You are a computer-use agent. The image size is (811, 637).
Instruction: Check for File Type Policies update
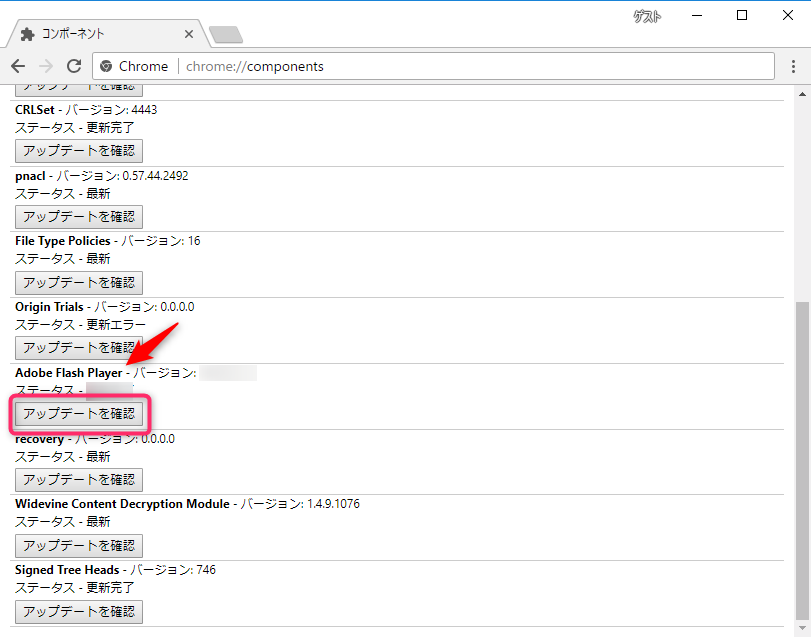point(79,282)
